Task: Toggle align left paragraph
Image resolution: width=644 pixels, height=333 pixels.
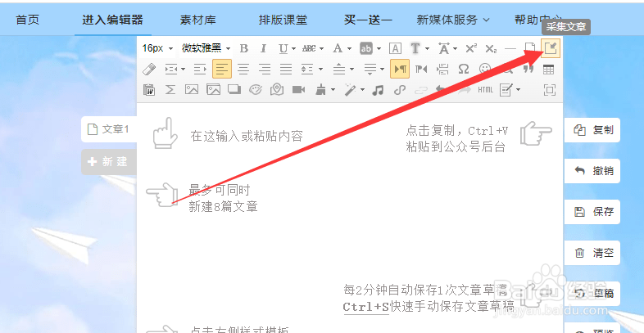Action: pos(222,69)
